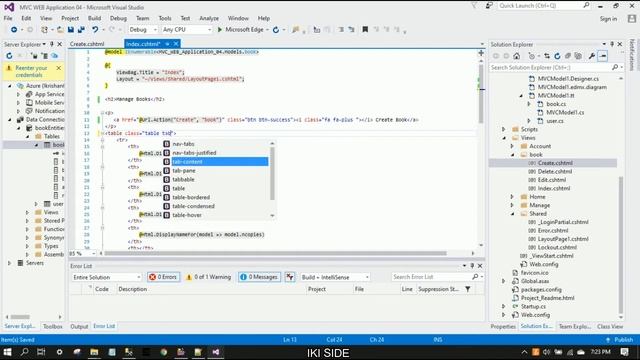Expand the Home folder in Solution Explorer
Image resolution: width=640 pixels, height=360 pixels.
(x=512, y=197)
